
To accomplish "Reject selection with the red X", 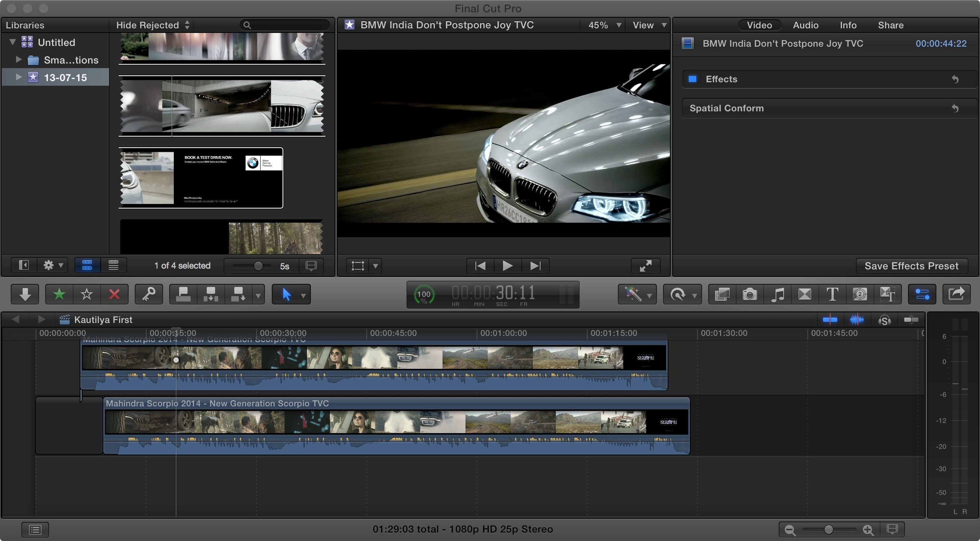I will pos(114,294).
